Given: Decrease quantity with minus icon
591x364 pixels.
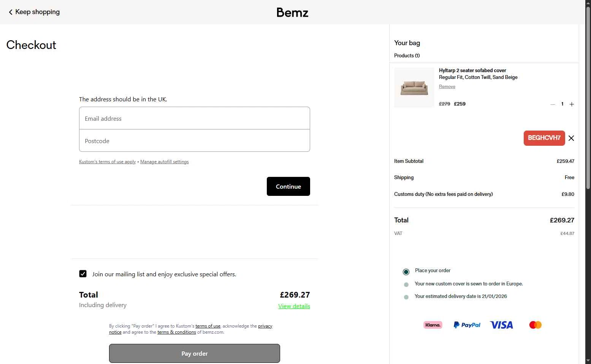Looking at the screenshot, I should (553, 104).
